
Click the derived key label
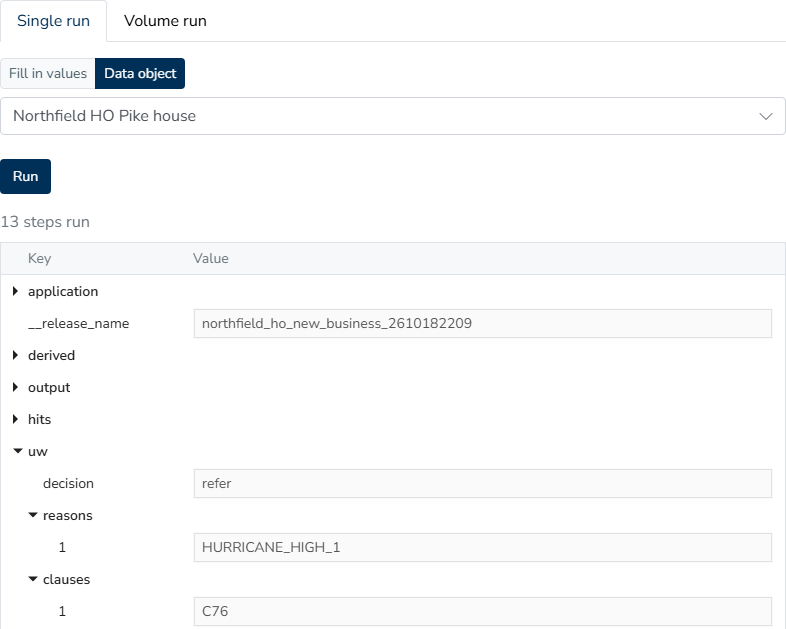tap(52, 355)
